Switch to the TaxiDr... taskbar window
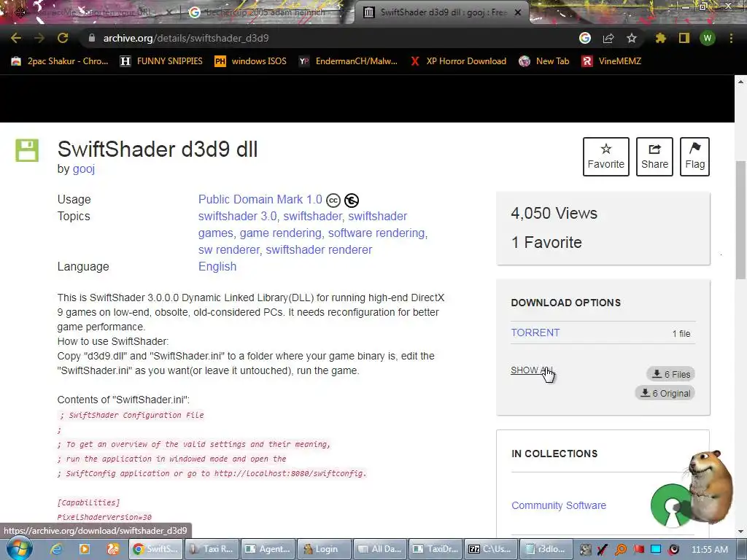 click(436, 549)
